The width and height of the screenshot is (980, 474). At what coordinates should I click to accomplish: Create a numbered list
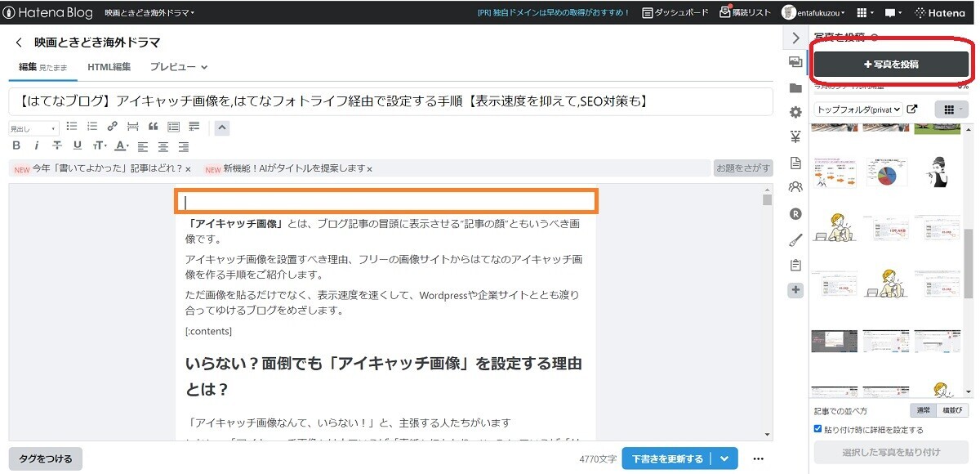click(x=91, y=127)
